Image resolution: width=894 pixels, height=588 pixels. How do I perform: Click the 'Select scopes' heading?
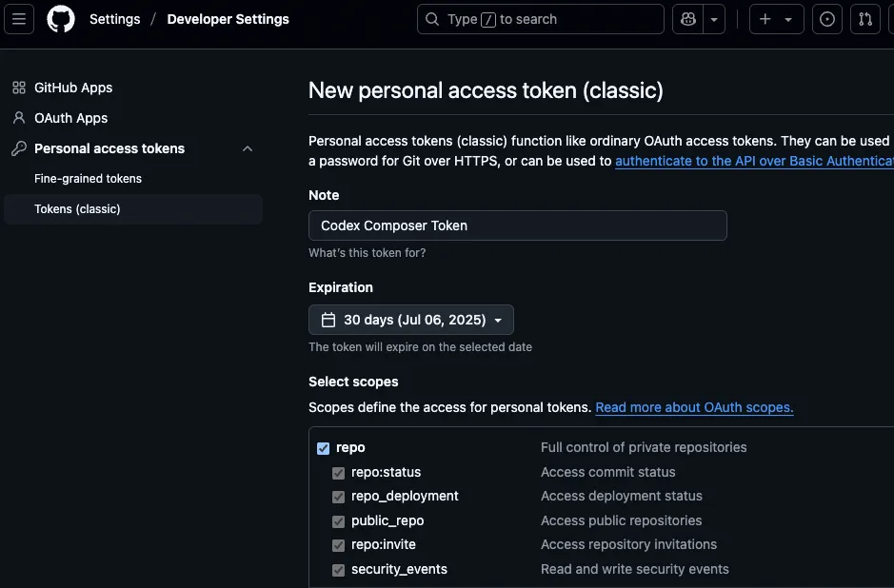point(353,382)
